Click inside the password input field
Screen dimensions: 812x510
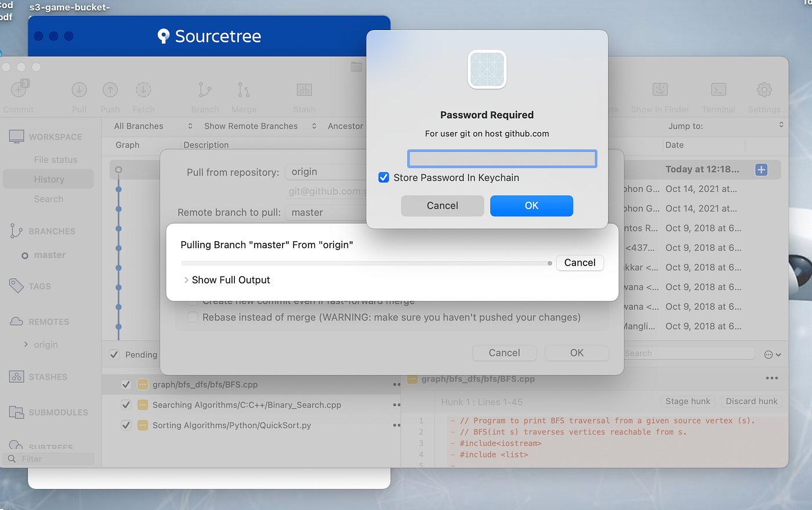[501, 158]
